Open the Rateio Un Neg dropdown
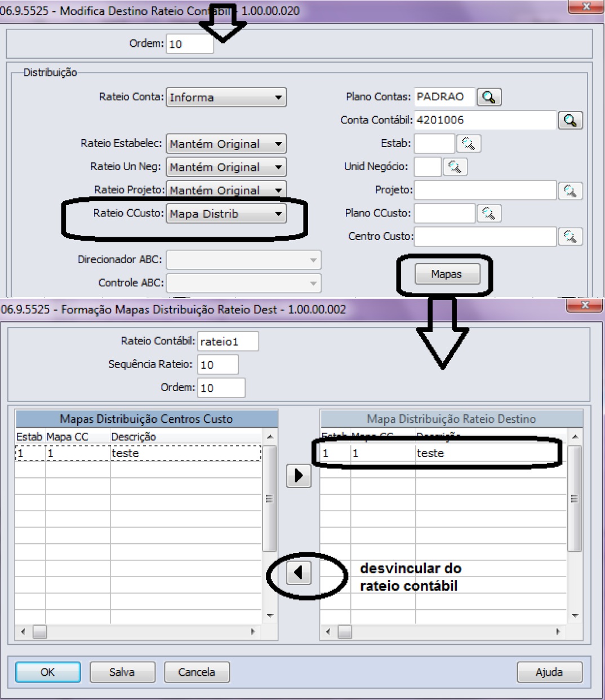The width and height of the screenshot is (605, 700). coord(226,167)
